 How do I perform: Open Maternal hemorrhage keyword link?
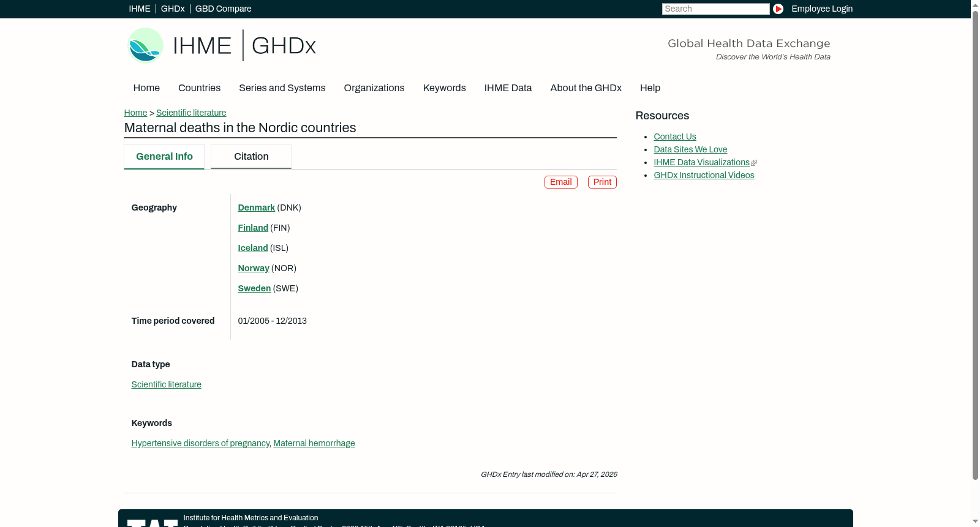(x=314, y=443)
